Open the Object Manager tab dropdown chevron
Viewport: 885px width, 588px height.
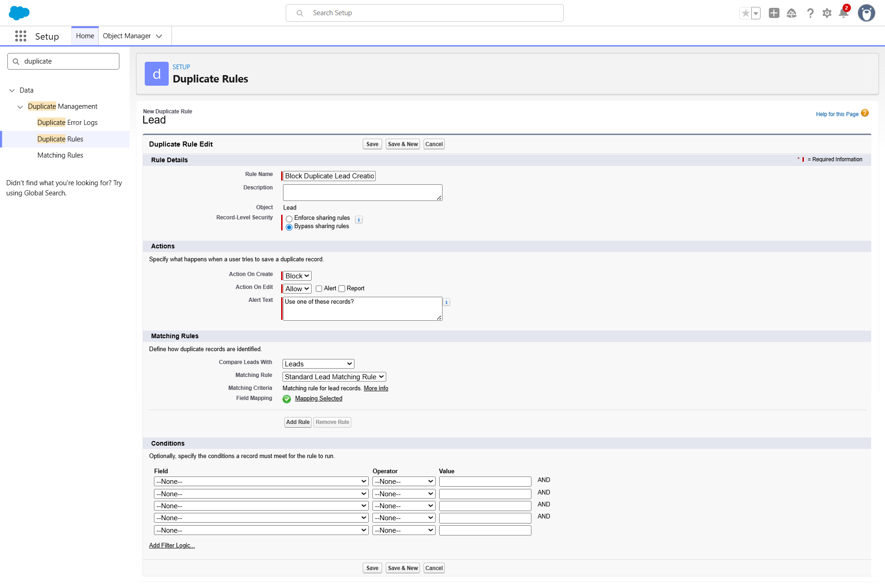coord(159,36)
